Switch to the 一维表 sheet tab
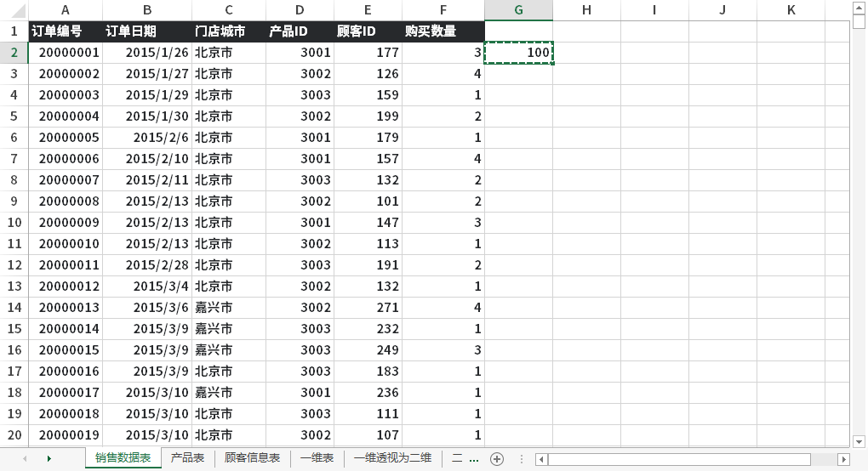868x471 pixels. point(317,457)
